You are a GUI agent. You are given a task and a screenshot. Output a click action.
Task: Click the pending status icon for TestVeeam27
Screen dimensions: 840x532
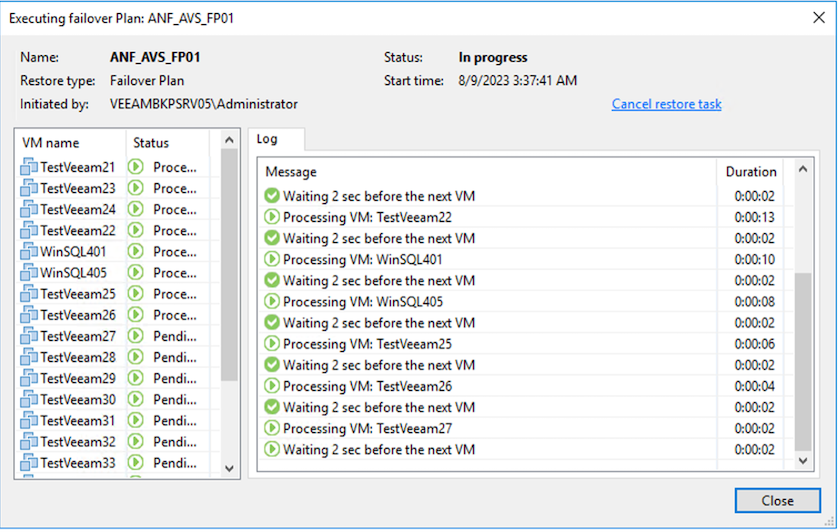[137, 336]
